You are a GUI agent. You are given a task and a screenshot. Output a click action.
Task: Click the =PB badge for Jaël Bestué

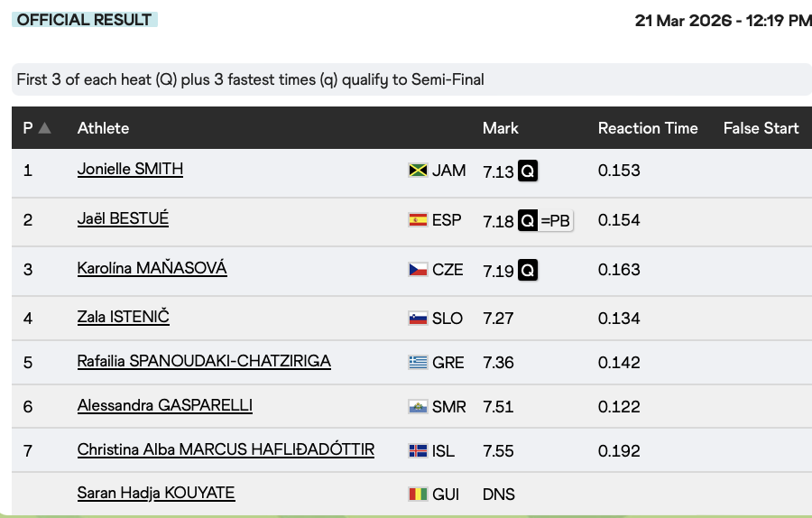(x=556, y=220)
